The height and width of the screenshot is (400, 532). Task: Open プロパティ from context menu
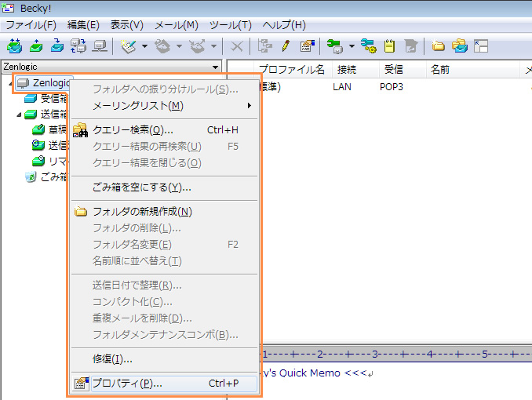point(127,384)
